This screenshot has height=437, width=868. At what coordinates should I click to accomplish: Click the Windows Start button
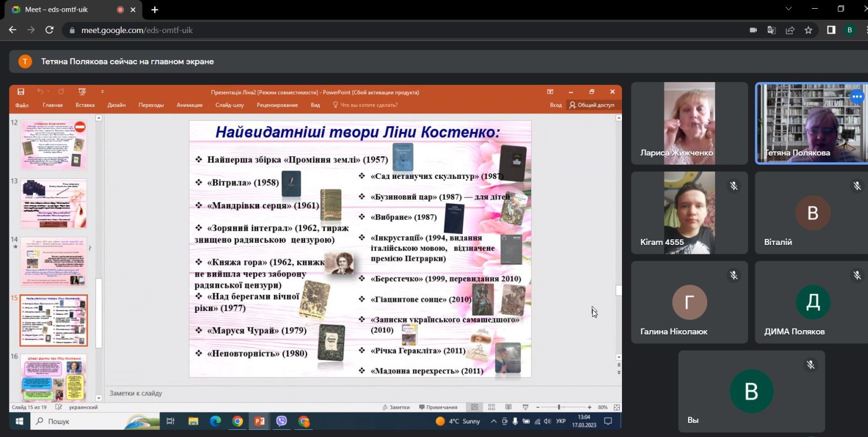19,421
